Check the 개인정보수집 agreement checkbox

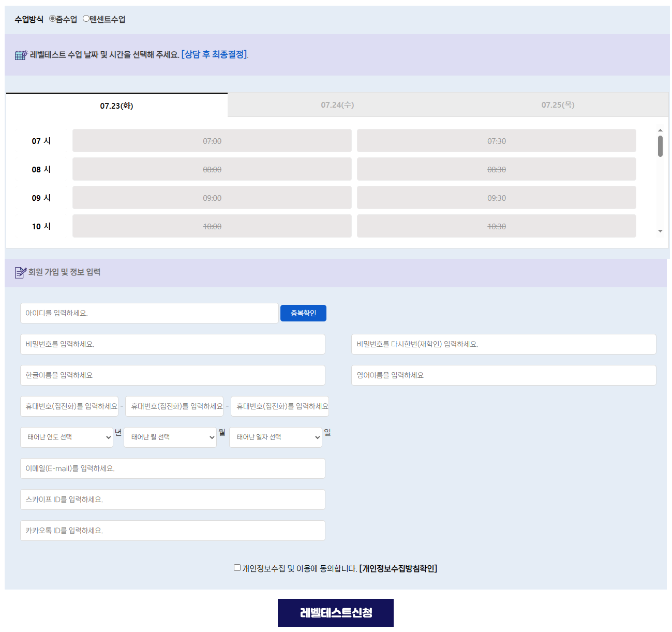(x=237, y=568)
